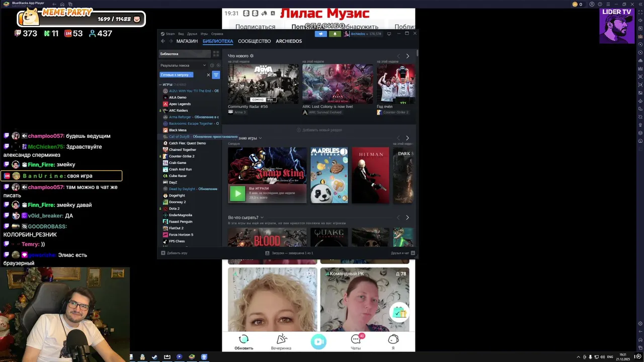Select Dota 2 in game list

174,209
